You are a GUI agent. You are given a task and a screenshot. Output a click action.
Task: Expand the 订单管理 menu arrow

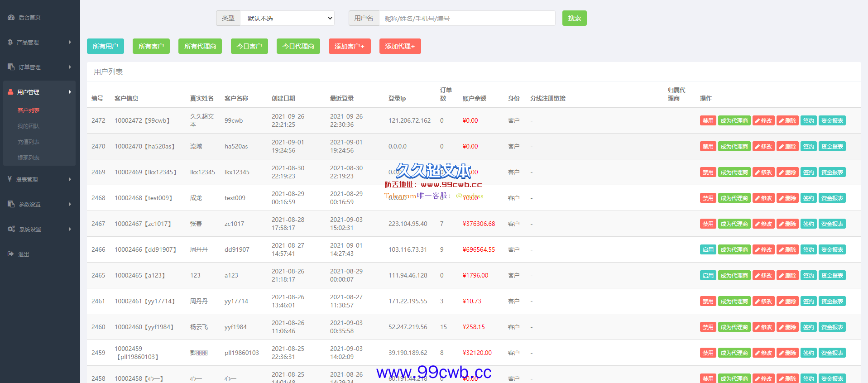[70, 67]
